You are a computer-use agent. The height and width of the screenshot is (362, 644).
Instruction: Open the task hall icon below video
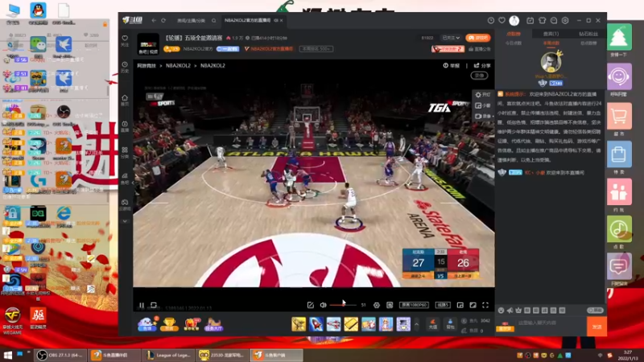tap(213, 324)
